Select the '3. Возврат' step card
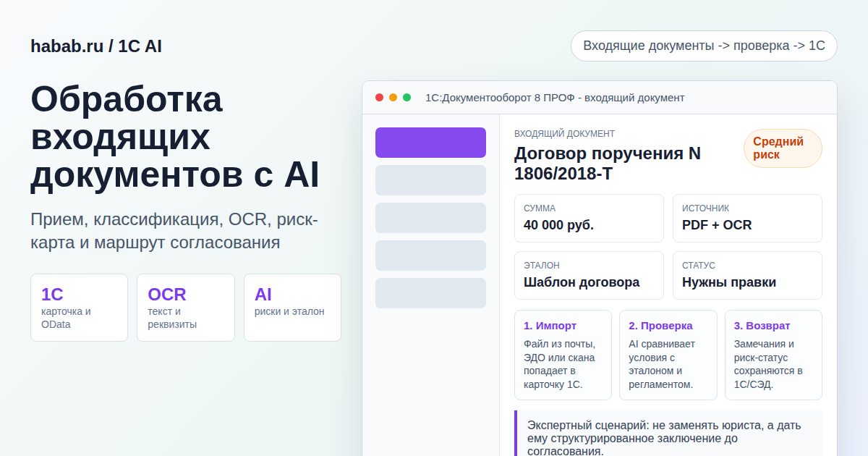Image resolution: width=868 pixels, height=456 pixels. point(773,355)
